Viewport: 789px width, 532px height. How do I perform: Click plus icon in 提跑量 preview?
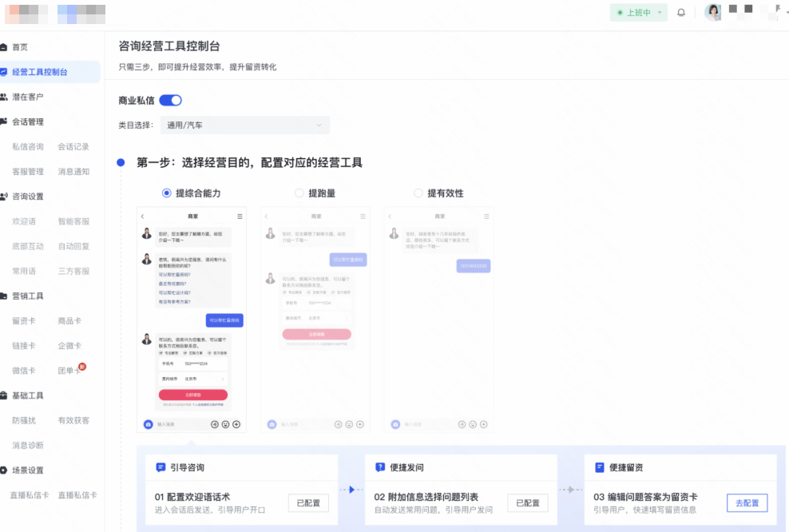[360, 424]
